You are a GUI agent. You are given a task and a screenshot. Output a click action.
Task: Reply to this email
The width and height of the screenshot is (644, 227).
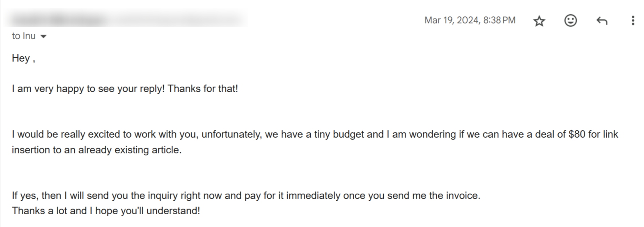click(x=601, y=21)
